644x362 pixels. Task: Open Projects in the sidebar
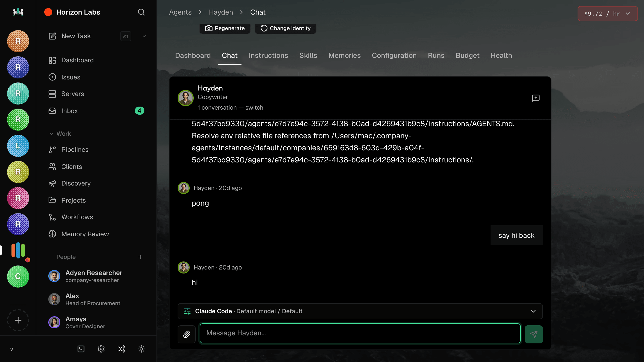[96, 200]
